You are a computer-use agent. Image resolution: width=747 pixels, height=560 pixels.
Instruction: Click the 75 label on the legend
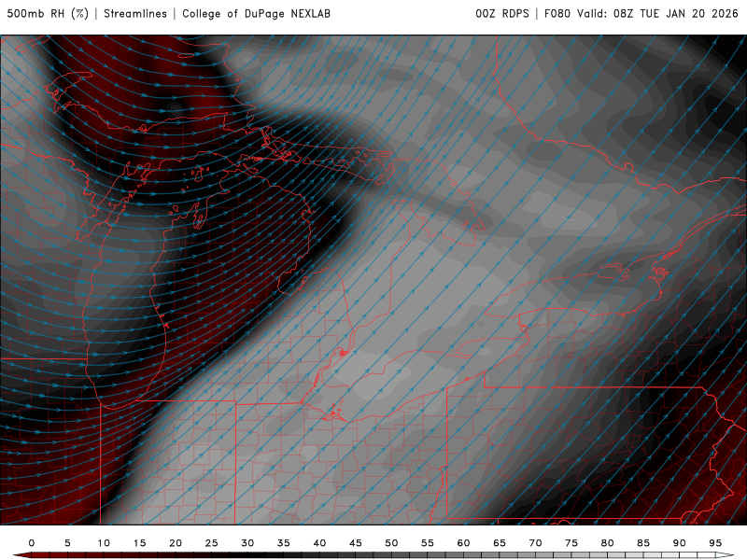[571, 543]
